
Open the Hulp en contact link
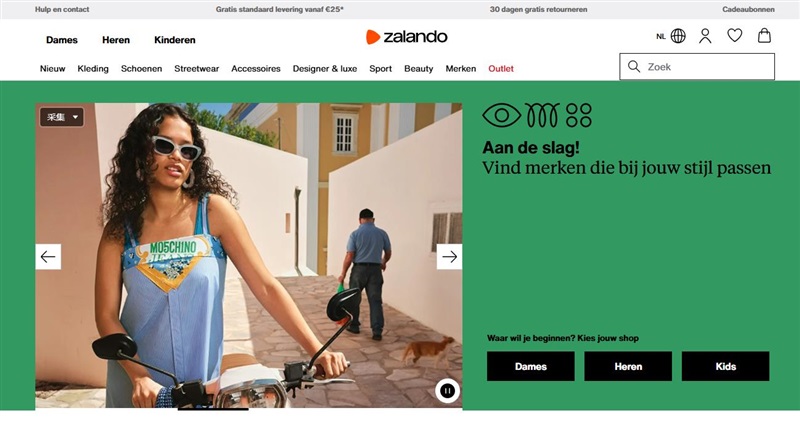click(62, 9)
